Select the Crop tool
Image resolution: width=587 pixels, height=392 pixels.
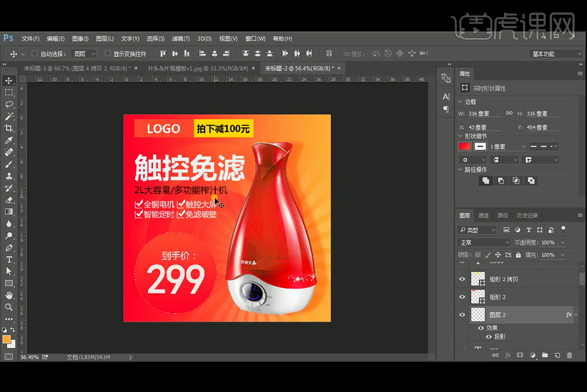(9, 128)
